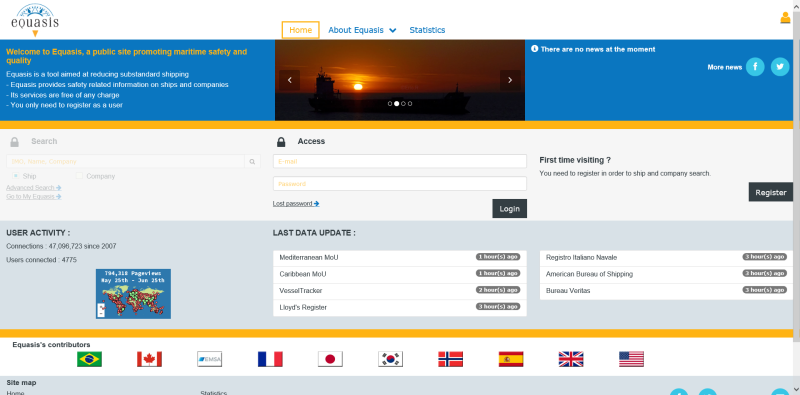Click the padlock icon beside Search

click(x=14, y=141)
